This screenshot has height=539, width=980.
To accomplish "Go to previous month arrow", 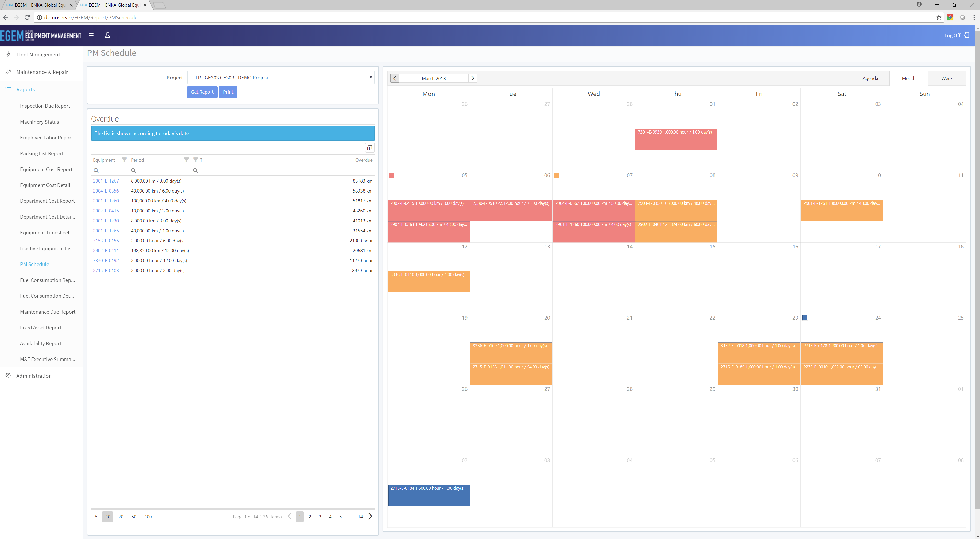I will tap(395, 78).
